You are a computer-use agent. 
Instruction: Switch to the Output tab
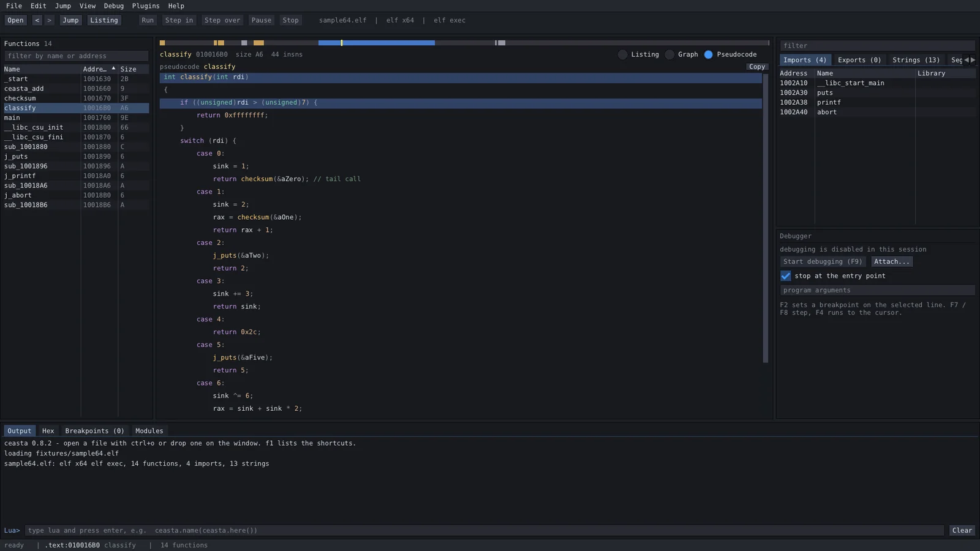(19, 431)
